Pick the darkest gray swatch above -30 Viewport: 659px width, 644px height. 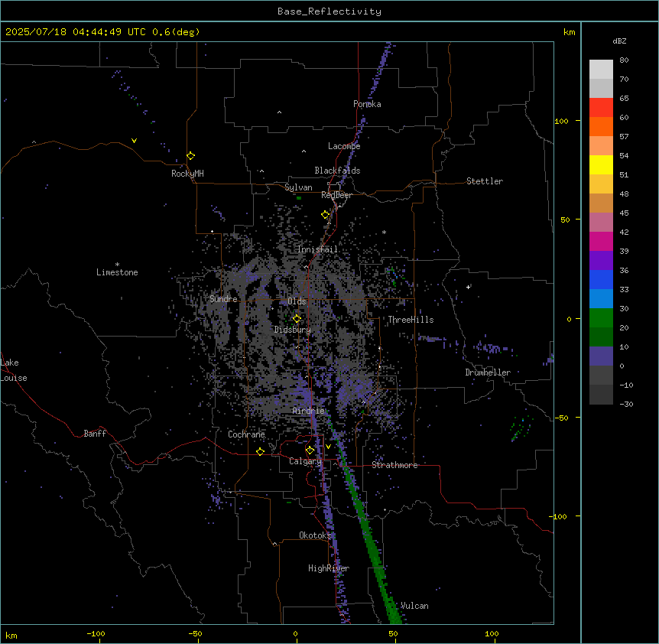click(601, 395)
